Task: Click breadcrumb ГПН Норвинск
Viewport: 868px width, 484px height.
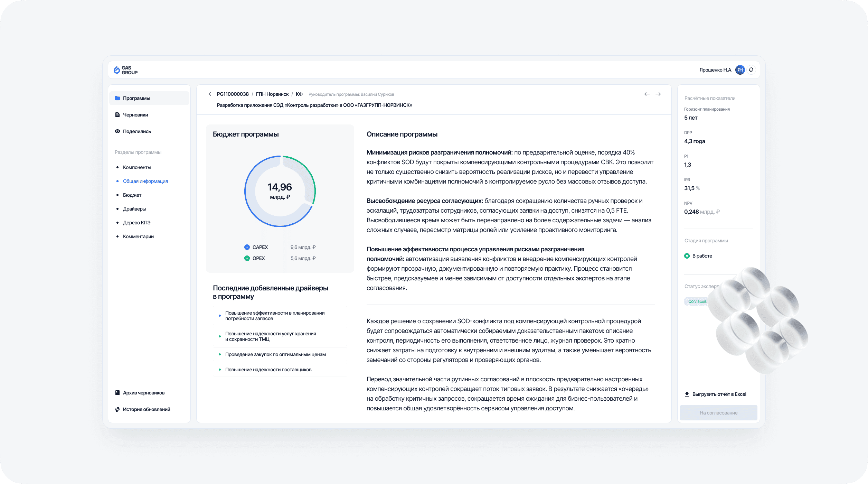Action: [272, 94]
